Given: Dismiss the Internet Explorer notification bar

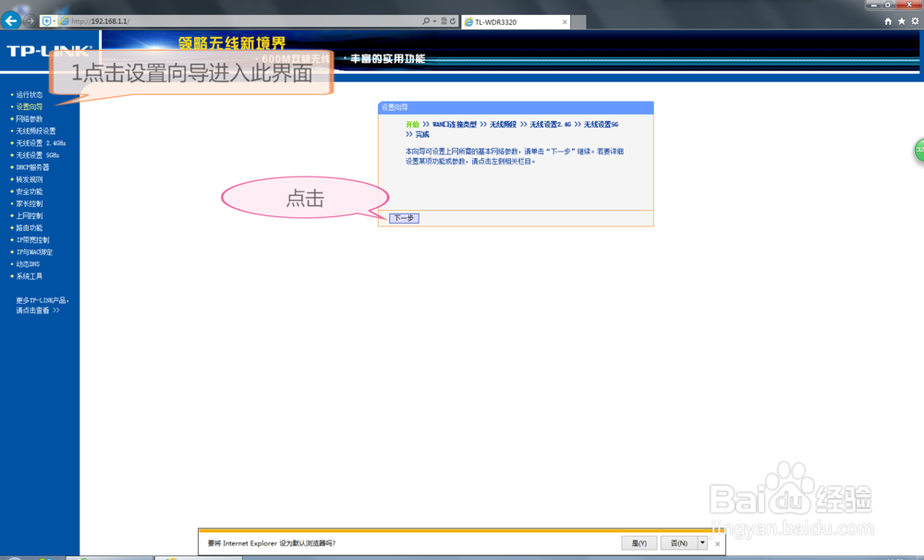Looking at the screenshot, I should click(x=717, y=543).
